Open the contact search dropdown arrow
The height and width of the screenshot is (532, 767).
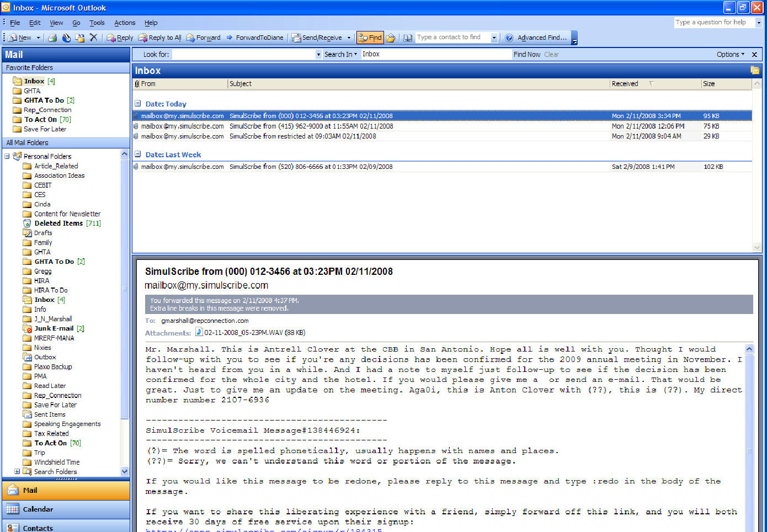tap(494, 38)
